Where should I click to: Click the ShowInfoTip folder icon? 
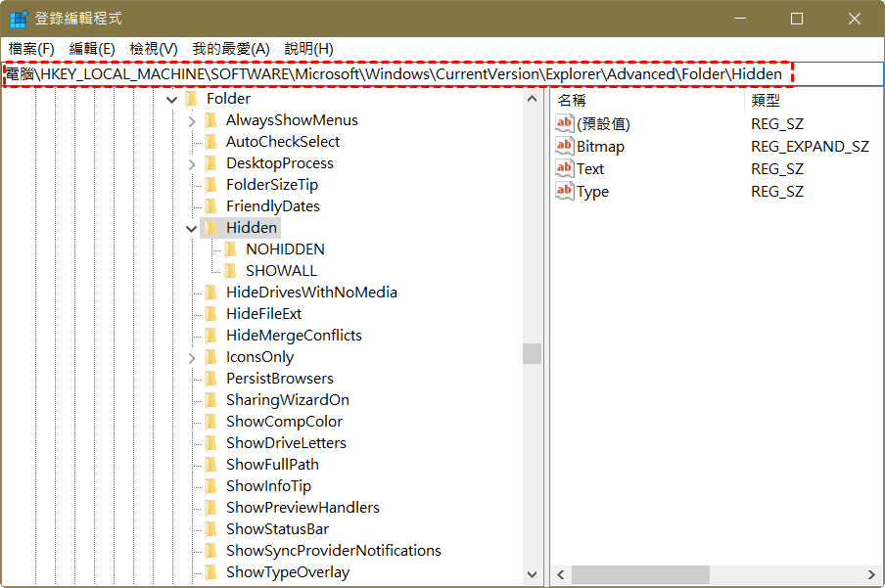[211, 486]
